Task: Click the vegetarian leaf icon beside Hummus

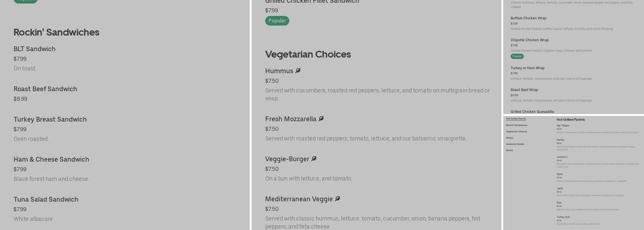Action: 298,71
